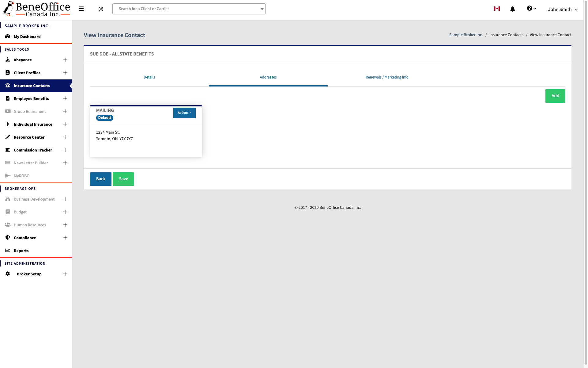Open the help question mark menu

click(x=531, y=9)
